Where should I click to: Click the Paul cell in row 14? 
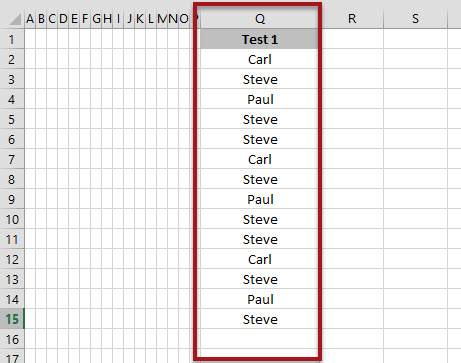(x=260, y=299)
